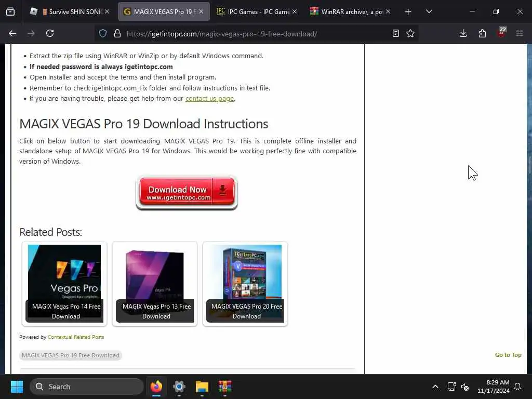Open Settings gear app in taskbar
The width and height of the screenshot is (532, 399).
click(179, 387)
